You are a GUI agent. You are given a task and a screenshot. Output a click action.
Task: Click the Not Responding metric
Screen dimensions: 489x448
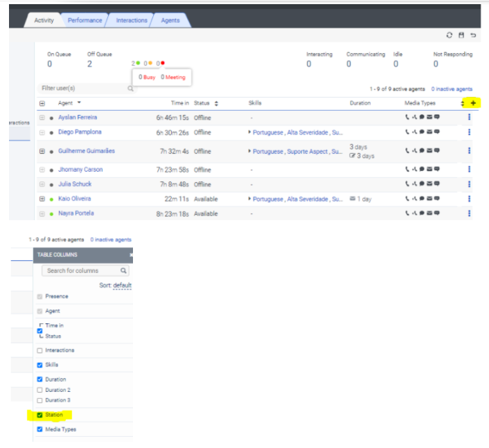point(453,60)
